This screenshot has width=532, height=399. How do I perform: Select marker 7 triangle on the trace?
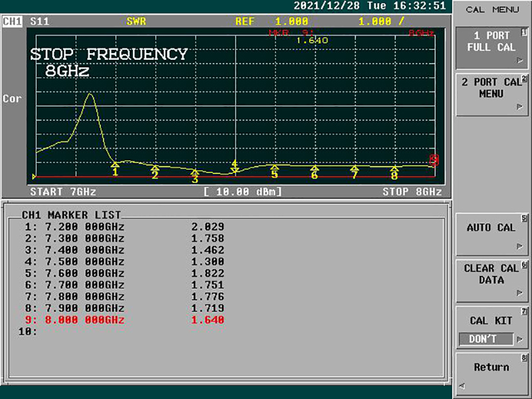(354, 168)
